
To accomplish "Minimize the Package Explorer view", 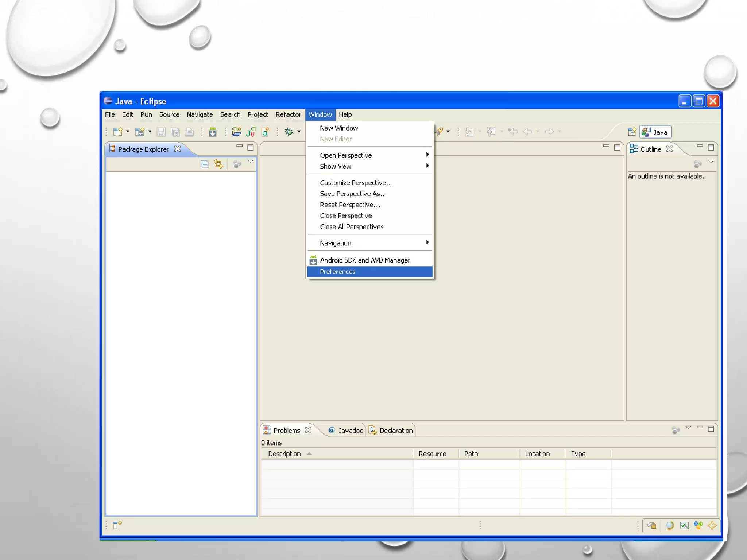I will coord(240,146).
